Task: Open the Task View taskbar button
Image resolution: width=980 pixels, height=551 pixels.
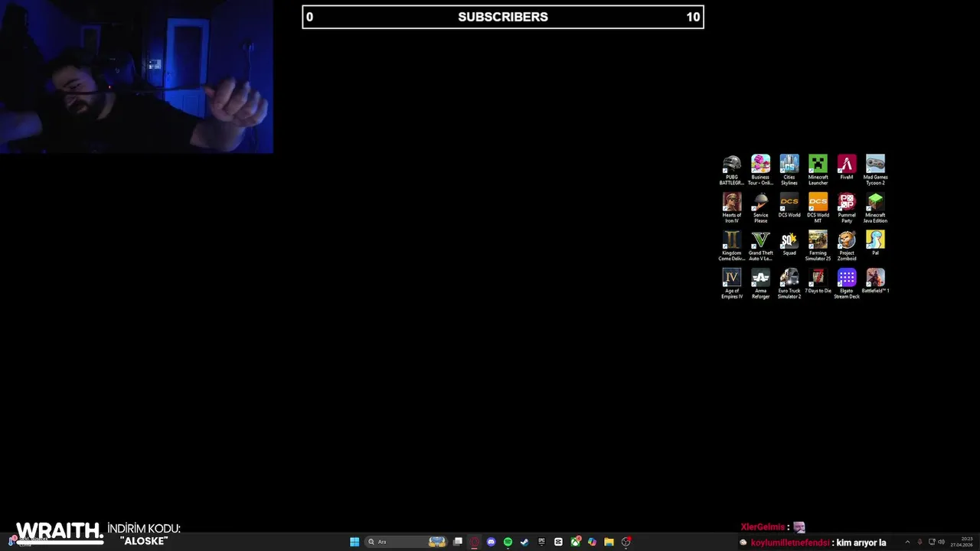Action: point(458,542)
